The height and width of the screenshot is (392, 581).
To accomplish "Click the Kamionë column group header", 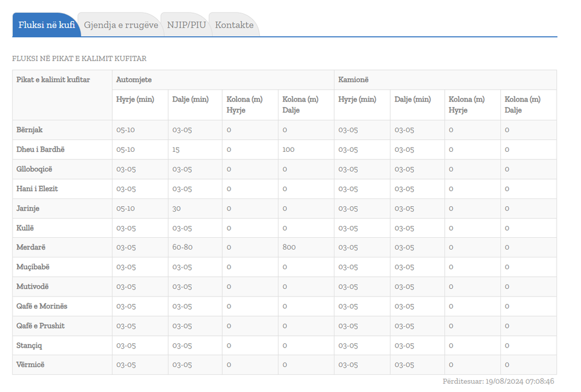I will [x=353, y=79].
